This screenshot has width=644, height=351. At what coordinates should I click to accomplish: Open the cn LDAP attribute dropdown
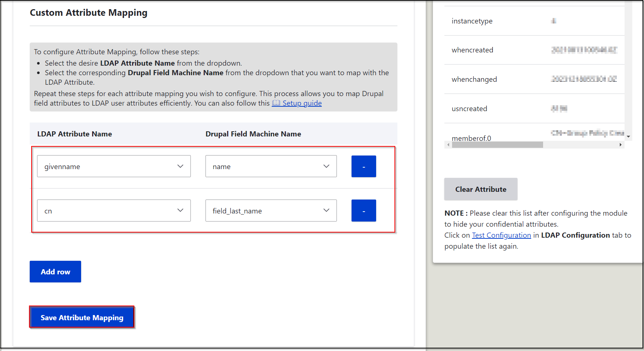coord(114,211)
